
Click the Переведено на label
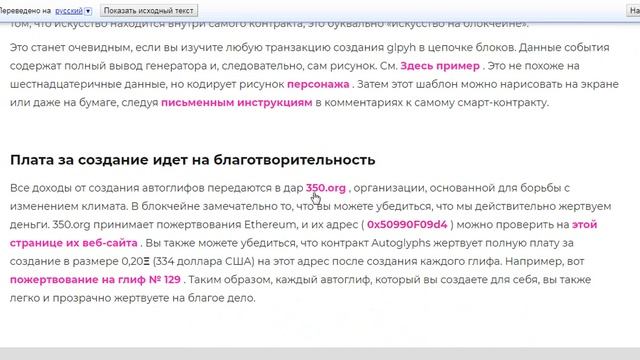click(25, 11)
